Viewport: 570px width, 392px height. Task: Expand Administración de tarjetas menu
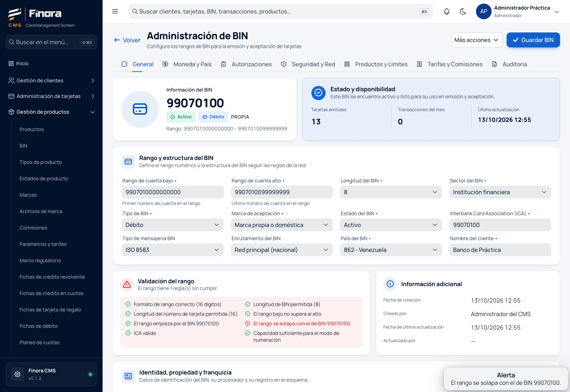51,96
